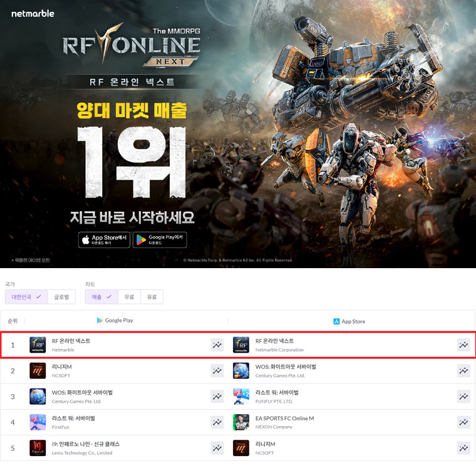476x473 pixels.
Task: Click the 순위 rank column header
Action: pos(13,321)
